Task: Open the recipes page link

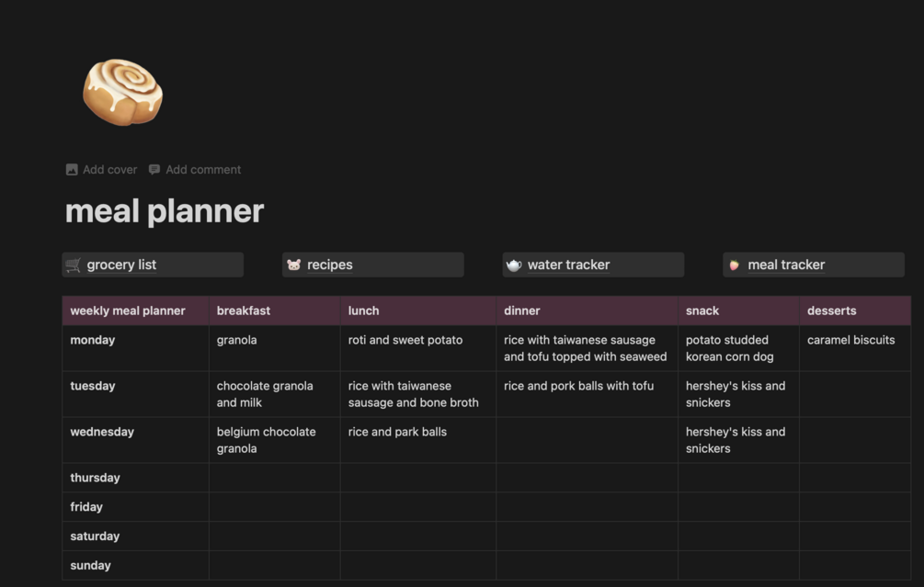Action: pyautogui.click(x=330, y=265)
